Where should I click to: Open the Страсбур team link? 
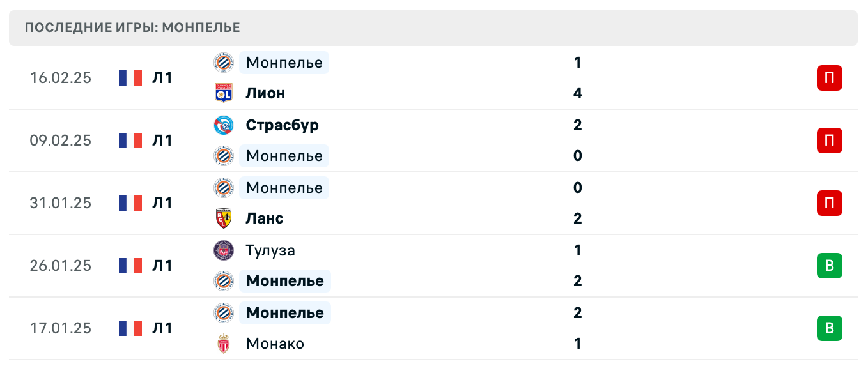click(282, 125)
